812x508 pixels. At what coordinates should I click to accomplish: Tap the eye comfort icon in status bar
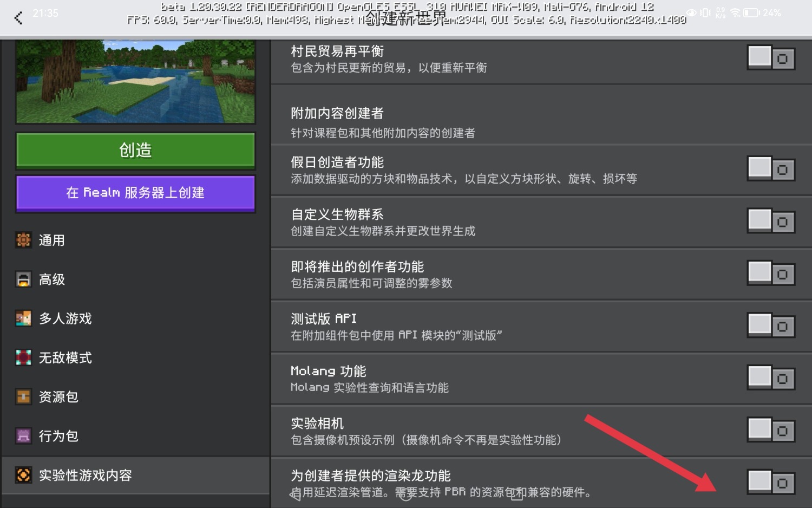(x=691, y=12)
